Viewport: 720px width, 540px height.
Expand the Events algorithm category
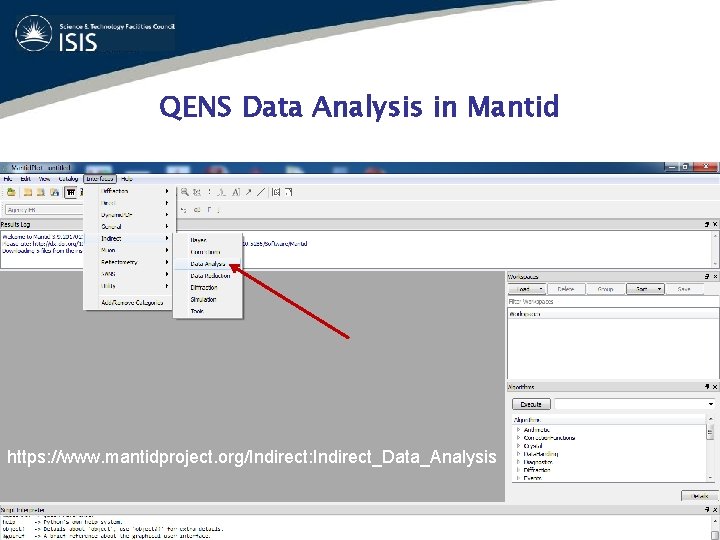518,478
